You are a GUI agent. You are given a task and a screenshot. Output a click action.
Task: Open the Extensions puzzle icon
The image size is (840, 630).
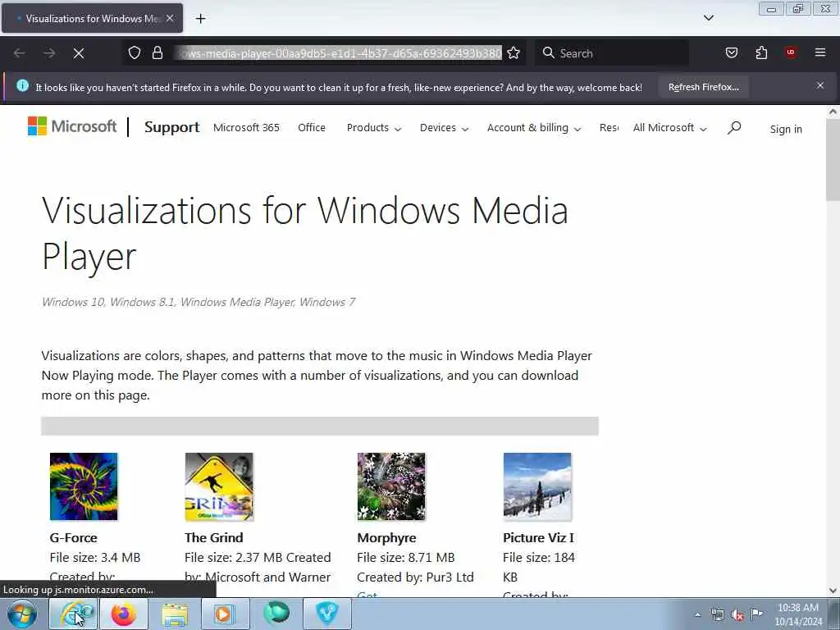(x=761, y=52)
